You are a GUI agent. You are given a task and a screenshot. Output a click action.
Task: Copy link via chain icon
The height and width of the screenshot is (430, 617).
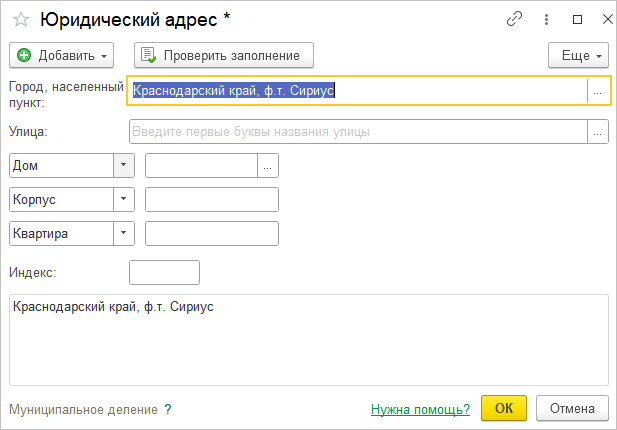pos(515,19)
